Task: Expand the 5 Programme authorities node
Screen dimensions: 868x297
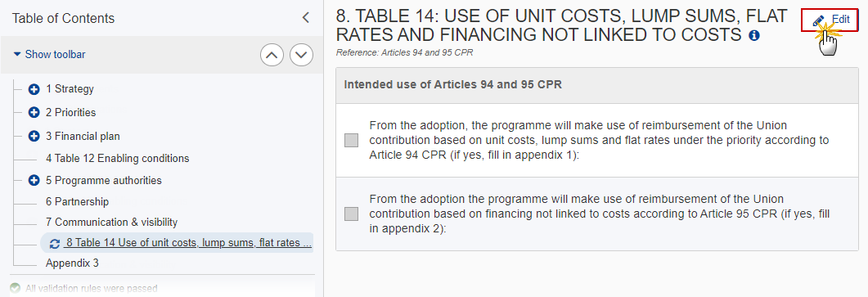Action: pos(34,181)
